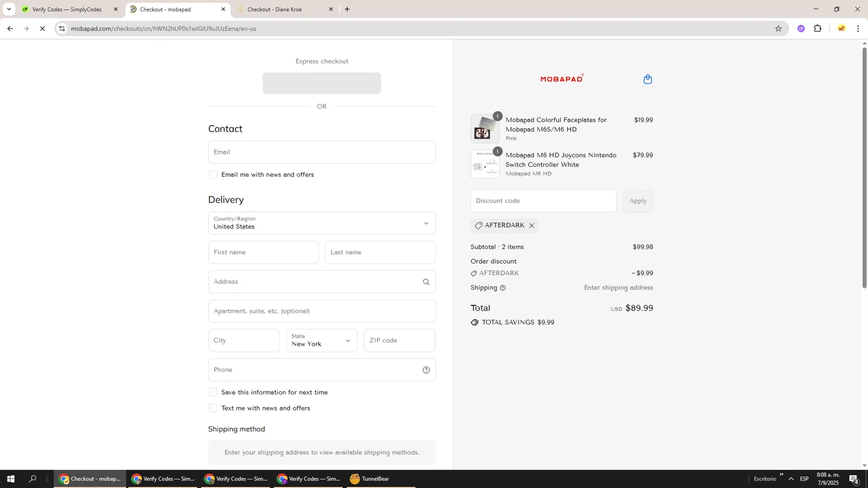Open the yellow profile avatar icon
868x488 pixels.
[841, 28]
